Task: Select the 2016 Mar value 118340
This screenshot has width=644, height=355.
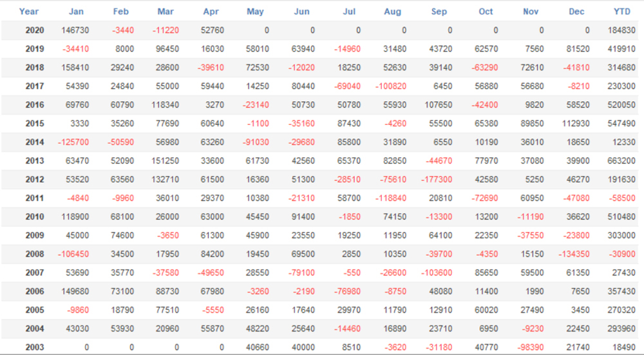Action: pos(165,105)
